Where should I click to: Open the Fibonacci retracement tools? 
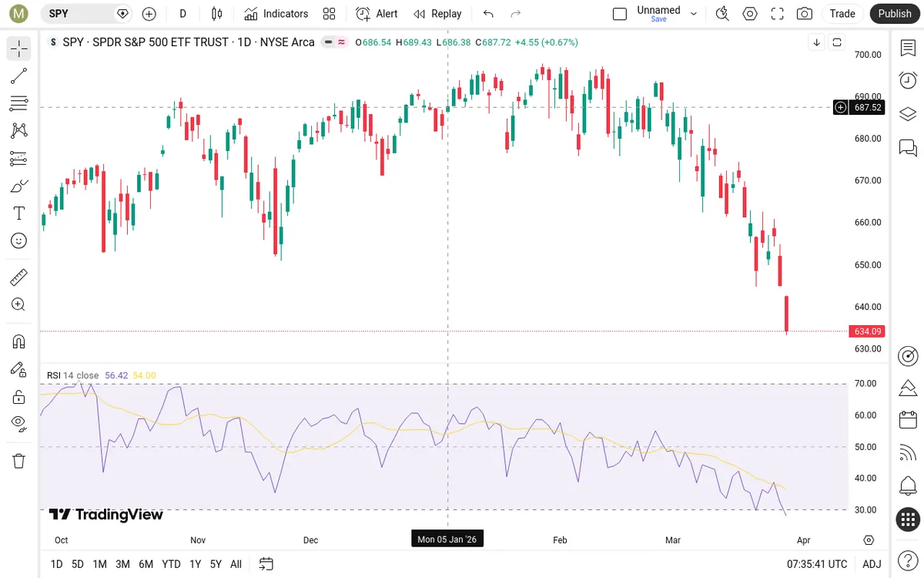(19, 103)
